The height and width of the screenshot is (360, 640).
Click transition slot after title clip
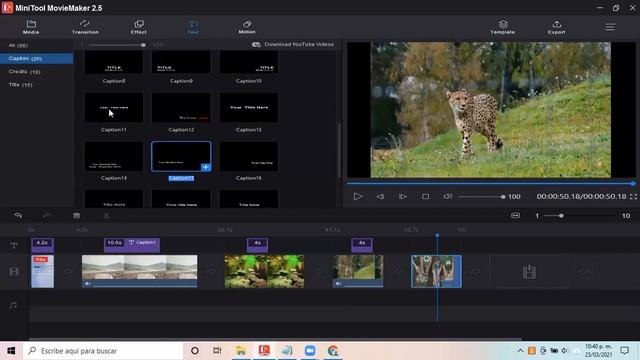(68, 271)
